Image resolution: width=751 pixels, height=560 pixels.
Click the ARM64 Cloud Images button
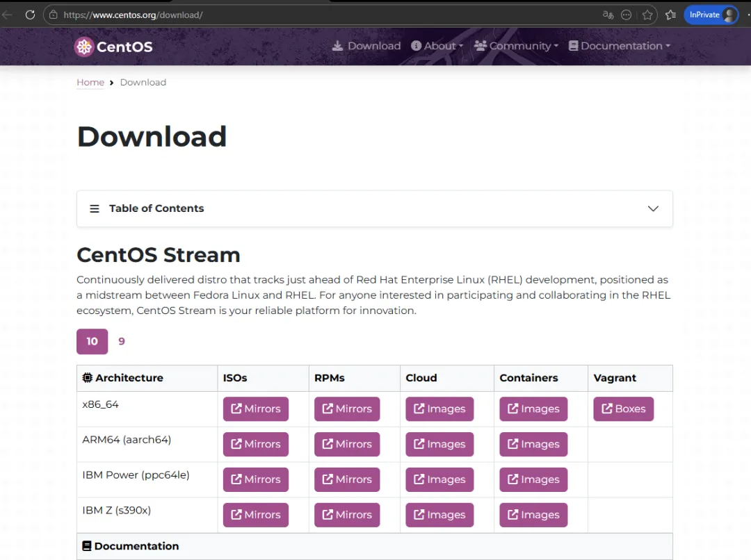pos(439,445)
